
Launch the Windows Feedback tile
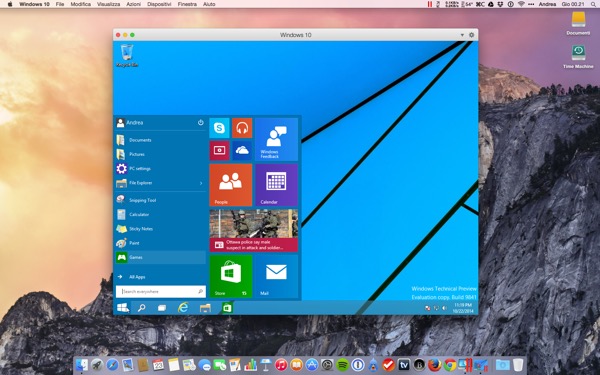click(x=276, y=139)
